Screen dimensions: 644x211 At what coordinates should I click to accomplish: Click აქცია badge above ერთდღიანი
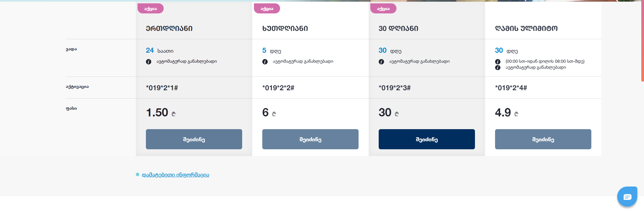(151, 8)
